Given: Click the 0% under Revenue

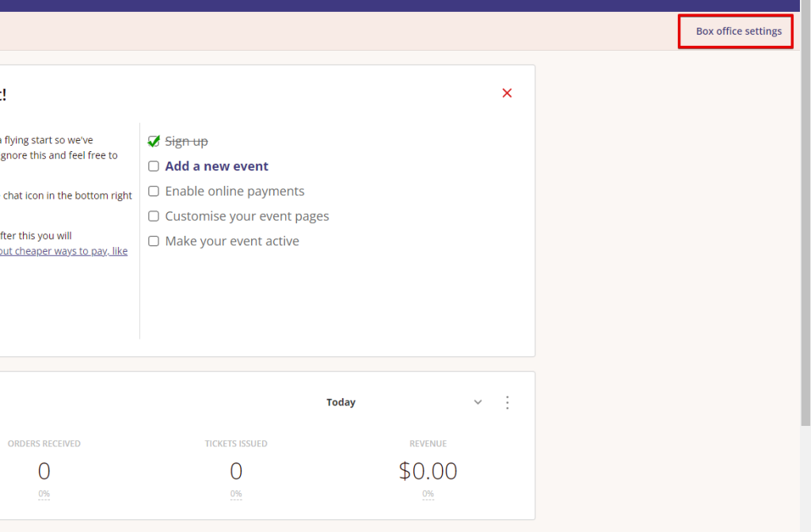Looking at the screenshot, I should point(428,494).
